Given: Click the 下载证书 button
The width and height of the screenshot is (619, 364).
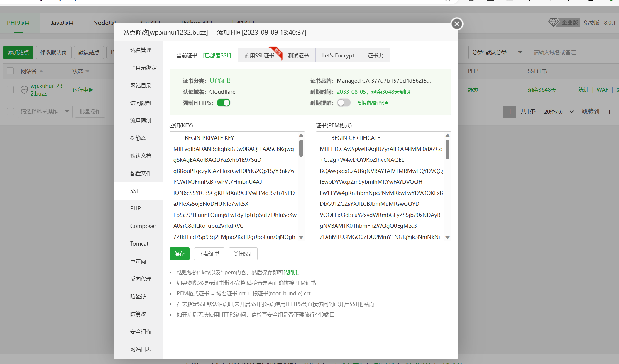Looking at the screenshot, I should tap(209, 254).
